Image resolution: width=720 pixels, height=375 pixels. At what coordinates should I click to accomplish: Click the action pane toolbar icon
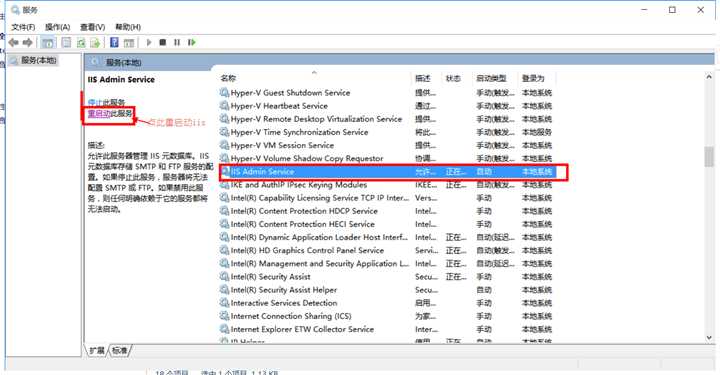pos(129,43)
